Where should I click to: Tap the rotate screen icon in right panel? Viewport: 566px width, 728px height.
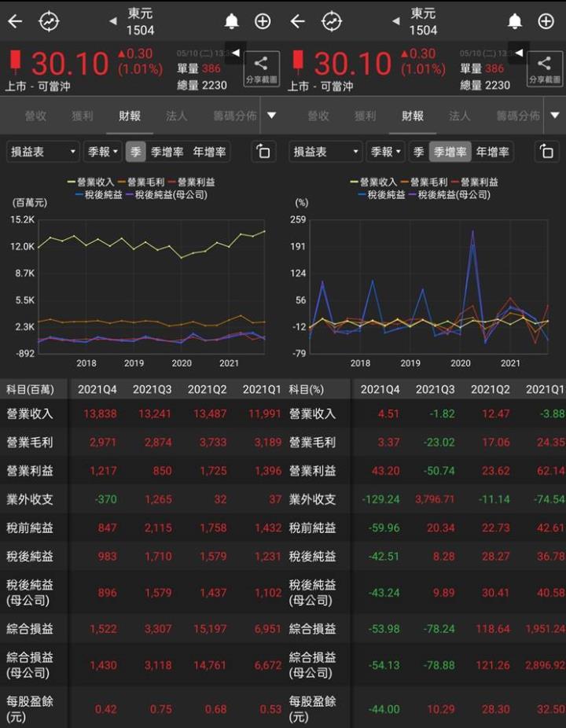coord(546,152)
